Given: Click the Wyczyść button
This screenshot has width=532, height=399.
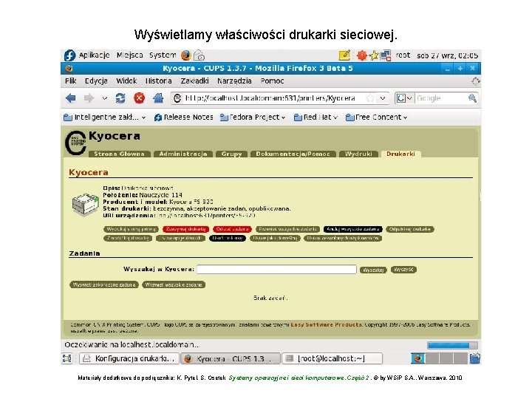Looking at the screenshot, I should (403, 270).
